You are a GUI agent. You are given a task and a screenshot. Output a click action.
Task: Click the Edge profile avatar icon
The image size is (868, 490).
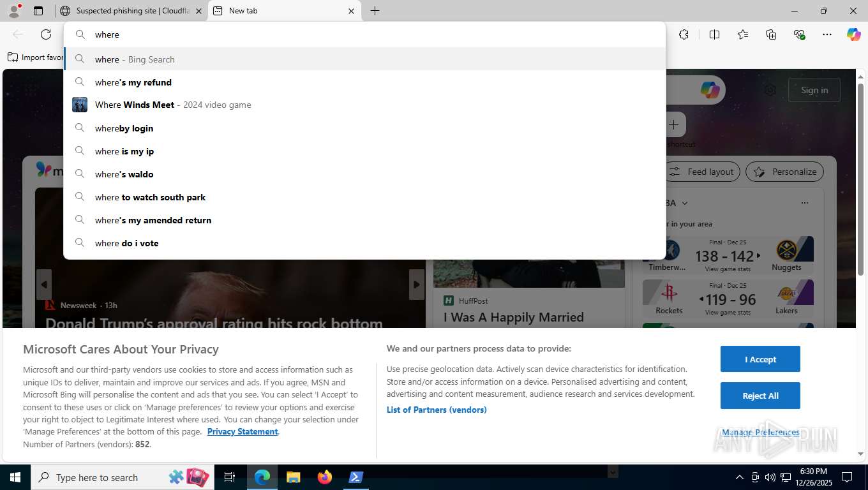[13, 11]
